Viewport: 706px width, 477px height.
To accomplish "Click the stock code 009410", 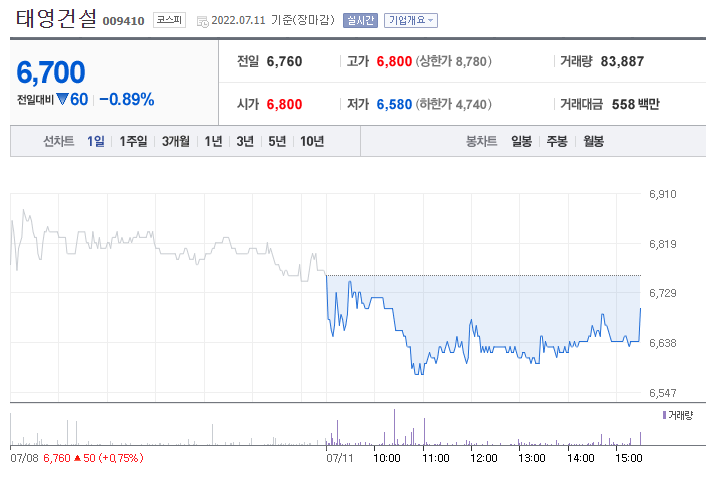I will click(x=123, y=21).
